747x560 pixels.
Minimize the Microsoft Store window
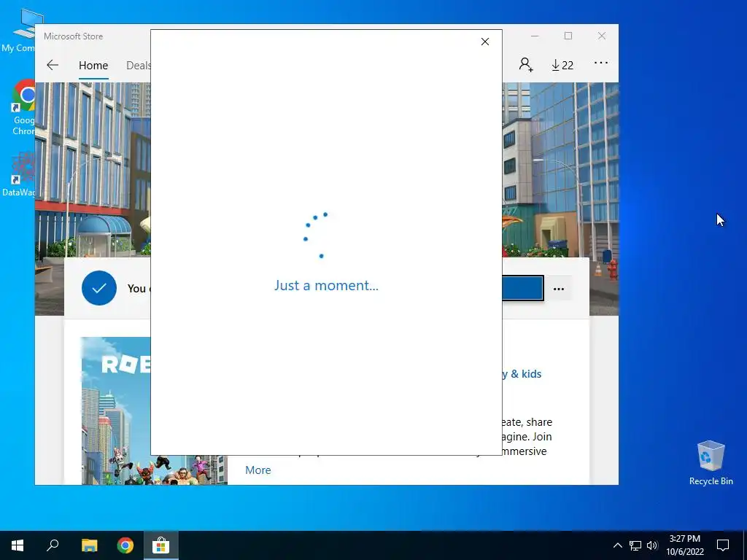click(535, 36)
